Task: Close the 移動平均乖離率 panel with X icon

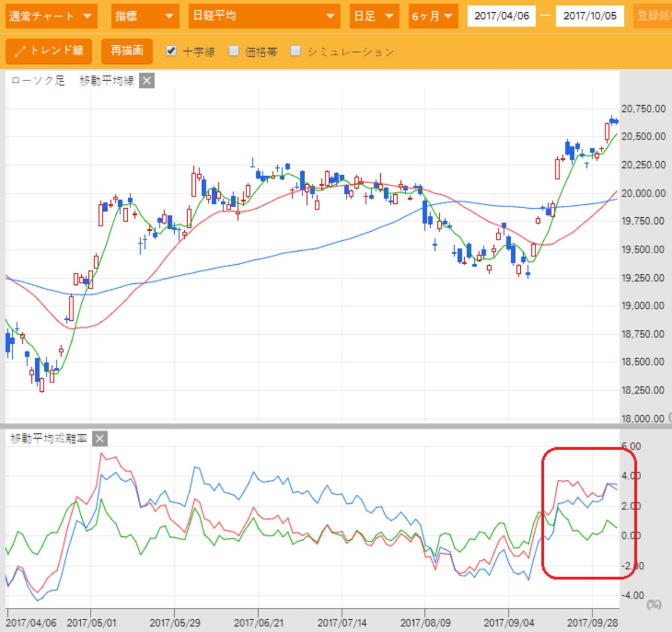Action: click(x=100, y=438)
